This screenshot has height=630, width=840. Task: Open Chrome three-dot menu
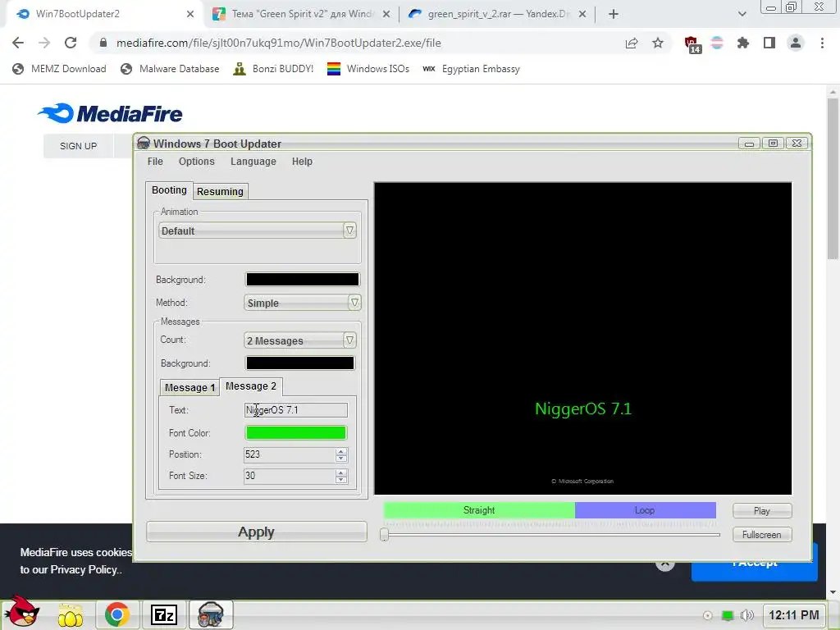[822, 43]
